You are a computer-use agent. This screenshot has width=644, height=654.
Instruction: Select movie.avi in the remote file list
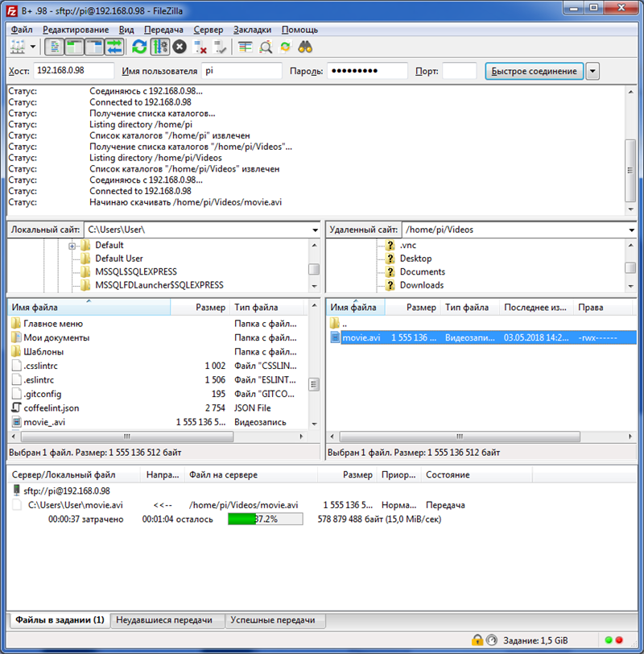[x=361, y=337]
